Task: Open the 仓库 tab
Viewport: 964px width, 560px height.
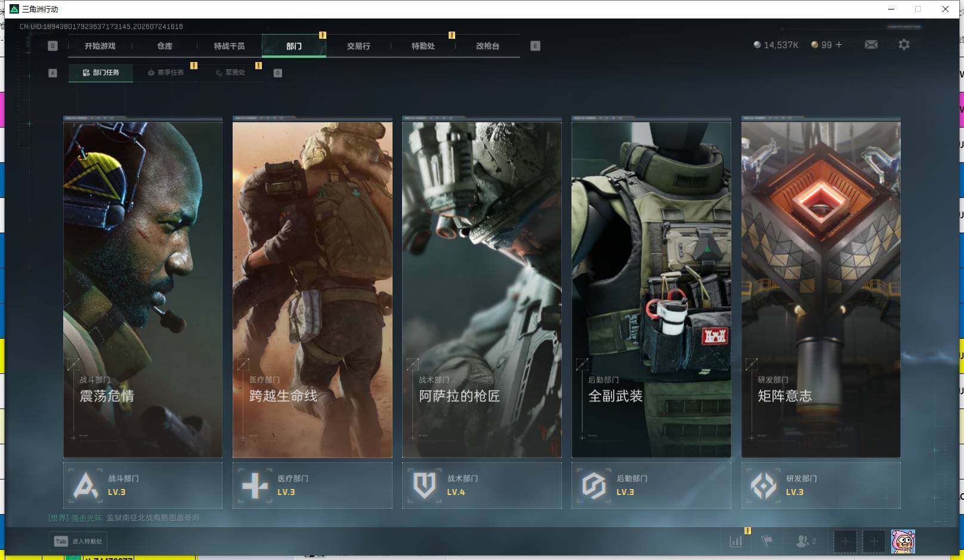Action: click(x=165, y=46)
